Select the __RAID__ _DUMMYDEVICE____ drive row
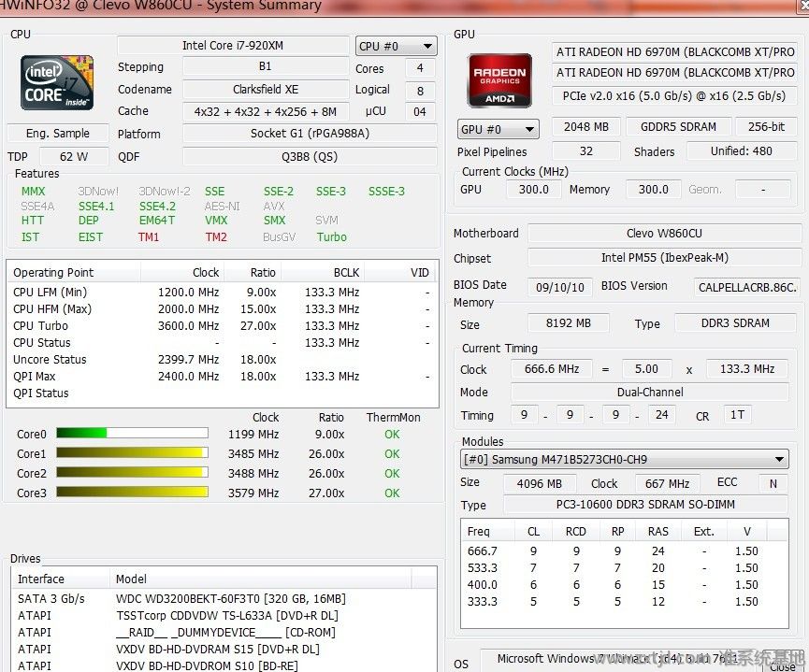 pyautogui.click(x=224, y=633)
